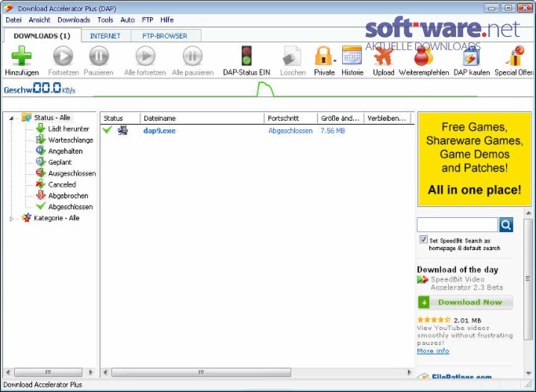Select the Canceled filter
The image size is (536, 392).
click(x=62, y=184)
